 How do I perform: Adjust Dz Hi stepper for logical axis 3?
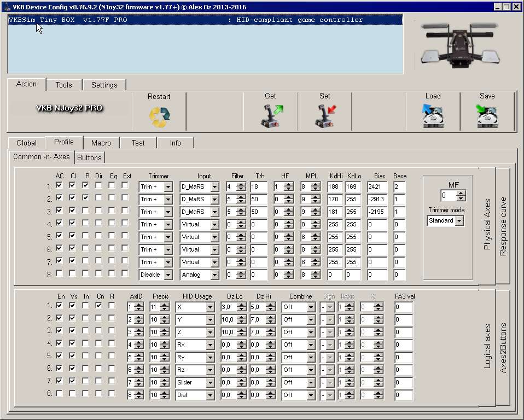coord(271,332)
